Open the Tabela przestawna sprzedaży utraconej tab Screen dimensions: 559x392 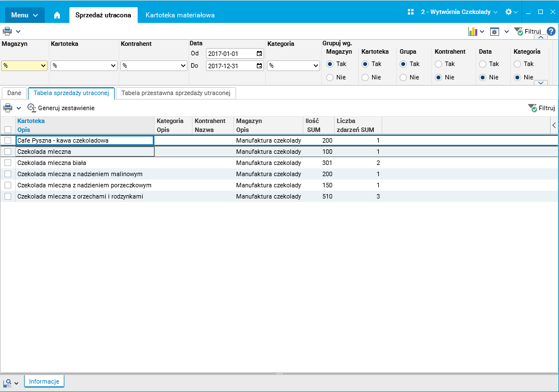177,93
